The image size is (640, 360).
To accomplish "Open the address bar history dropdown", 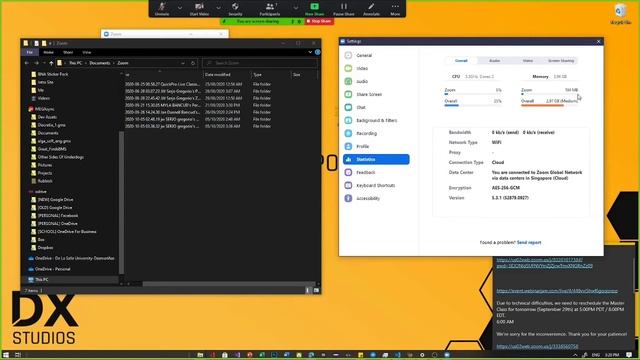I will [183, 63].
